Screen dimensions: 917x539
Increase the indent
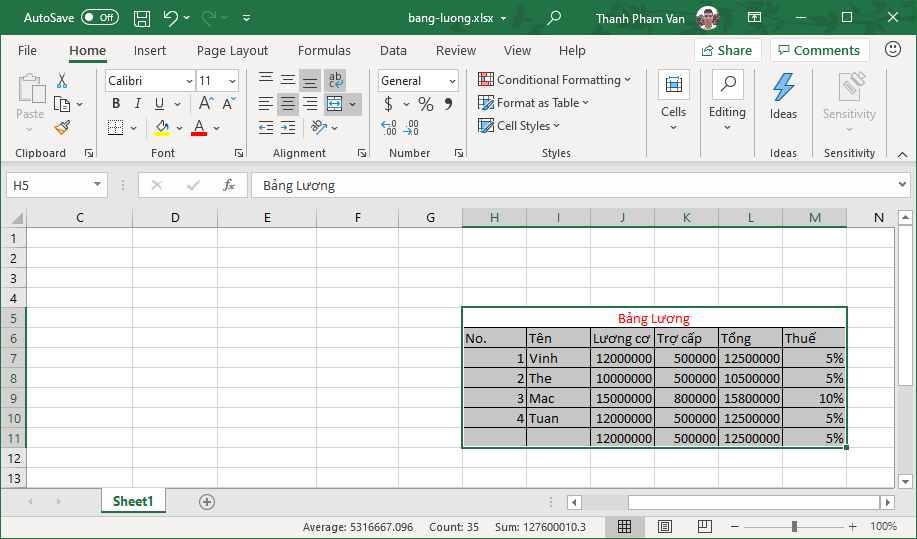[288, 127]
